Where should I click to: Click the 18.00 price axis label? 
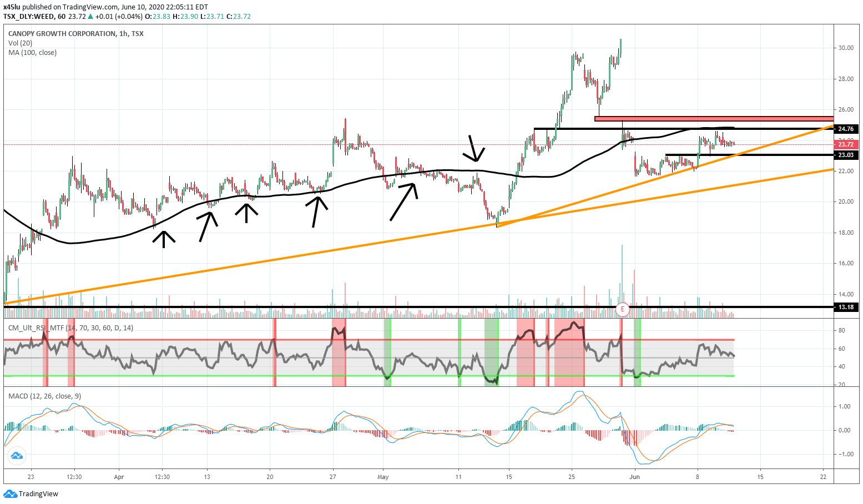[846, 233]
